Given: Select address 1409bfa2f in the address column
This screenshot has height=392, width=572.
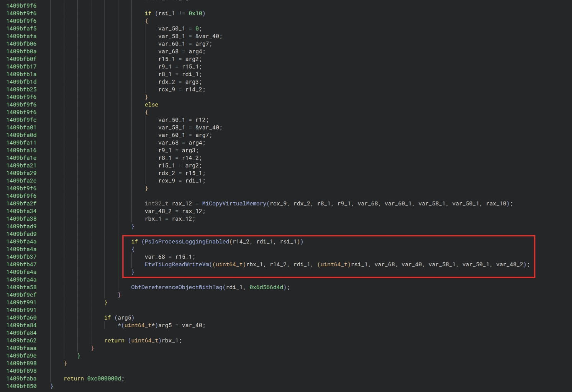Looking at the screenshot, I should [x=21, y=203].
